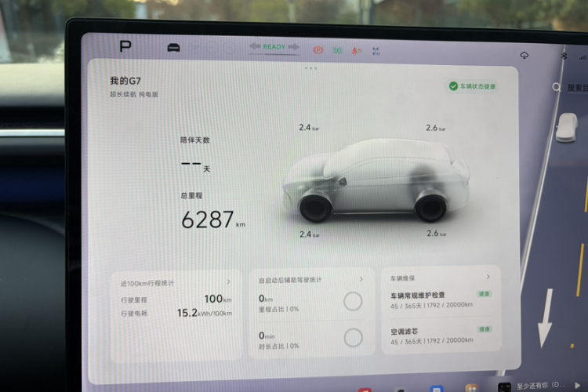Screen dimensions: 588x392
Task: Tap the front-left tire 2.4 bar reading
Action: coord(309,128)
